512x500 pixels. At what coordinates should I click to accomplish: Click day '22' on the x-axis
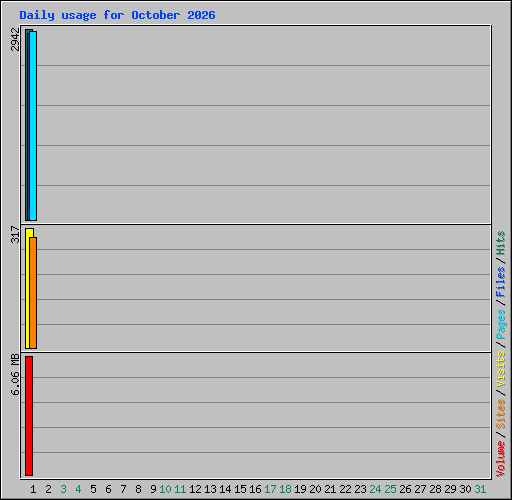[x=345, y=489]
